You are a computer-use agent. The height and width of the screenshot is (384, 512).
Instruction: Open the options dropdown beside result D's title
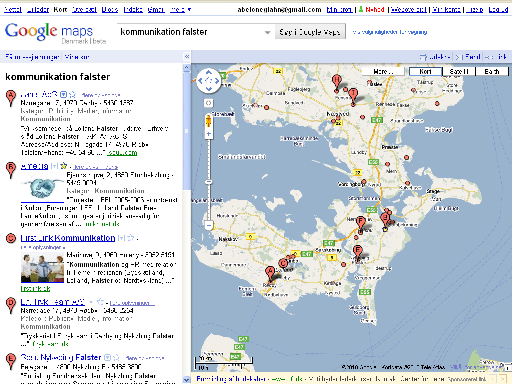point(91,302)
